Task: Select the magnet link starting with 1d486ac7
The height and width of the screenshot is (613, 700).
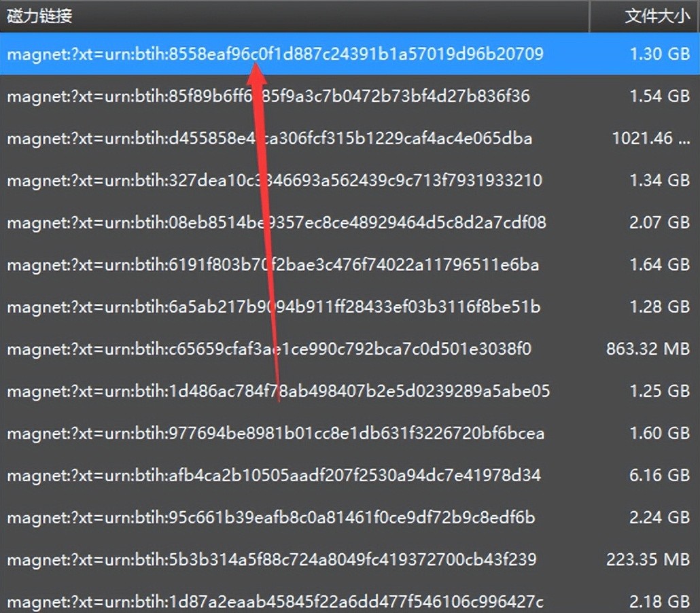Action: click(x=278, y=391)
